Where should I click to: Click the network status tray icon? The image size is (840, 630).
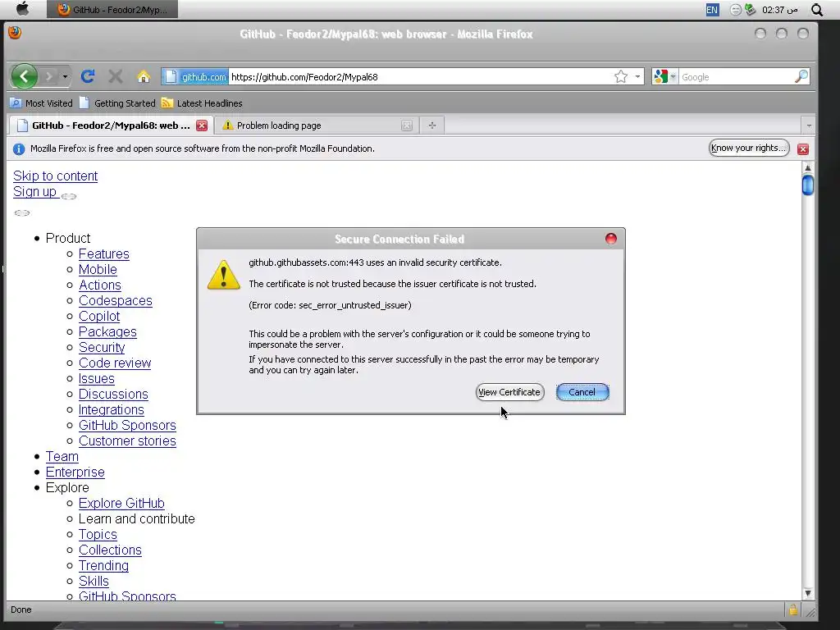tap(750, 10)
